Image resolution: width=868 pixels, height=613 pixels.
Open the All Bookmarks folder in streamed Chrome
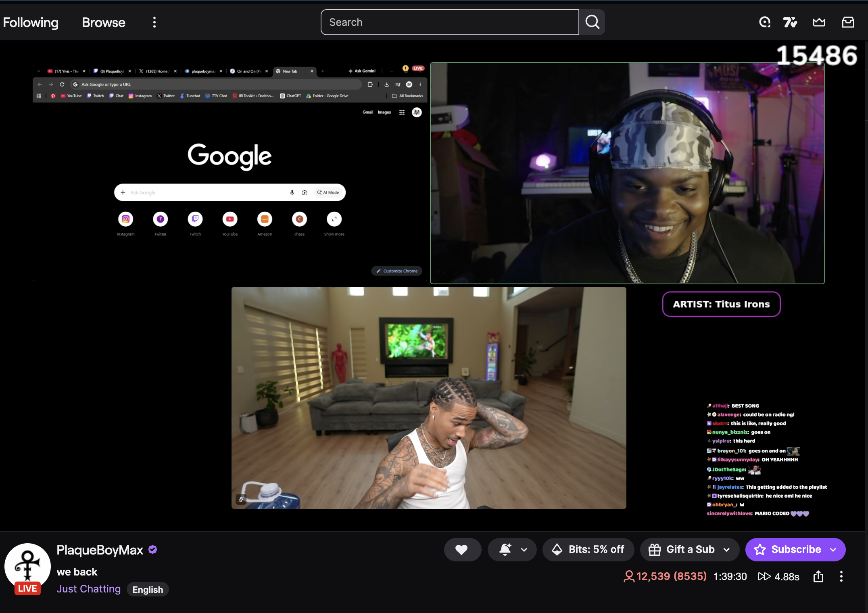coord(407,96)
